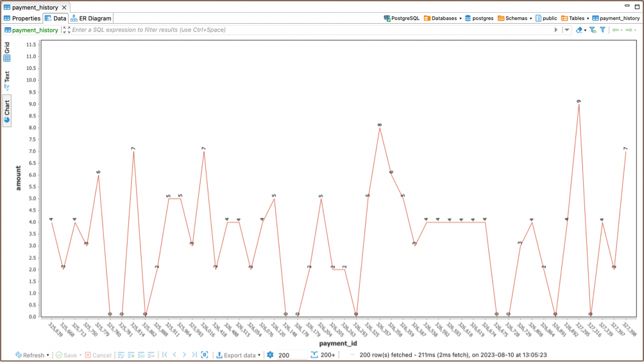Click the SQL filter expression field
644x362 pixels.
point(308,30)
